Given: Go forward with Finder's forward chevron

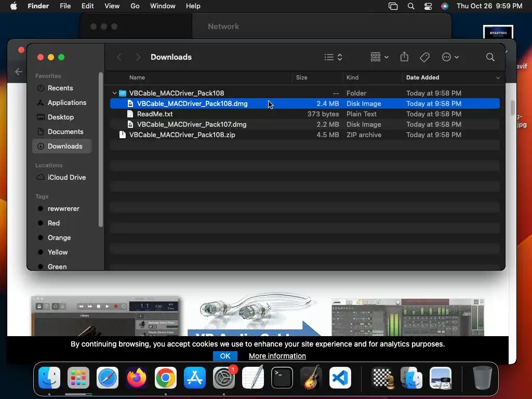Looking at the screenshot, I should click(138, 57).
